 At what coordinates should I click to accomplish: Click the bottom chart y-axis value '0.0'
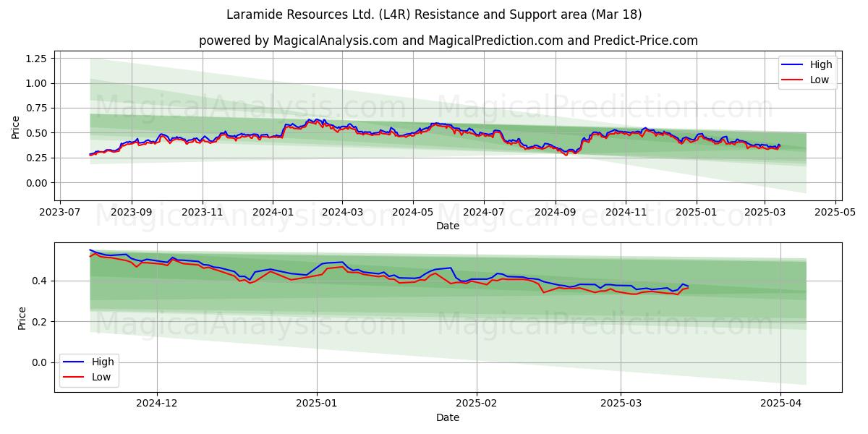[40, 363]
